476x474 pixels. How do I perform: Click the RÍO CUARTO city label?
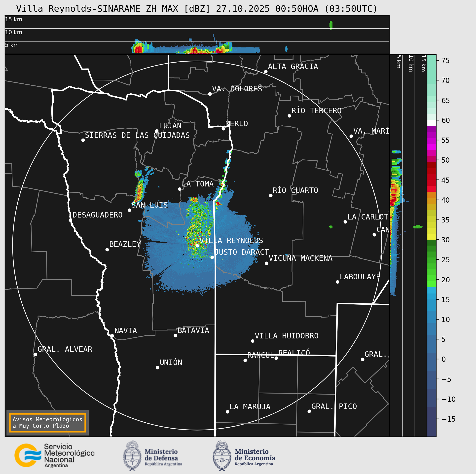(295, 190)
